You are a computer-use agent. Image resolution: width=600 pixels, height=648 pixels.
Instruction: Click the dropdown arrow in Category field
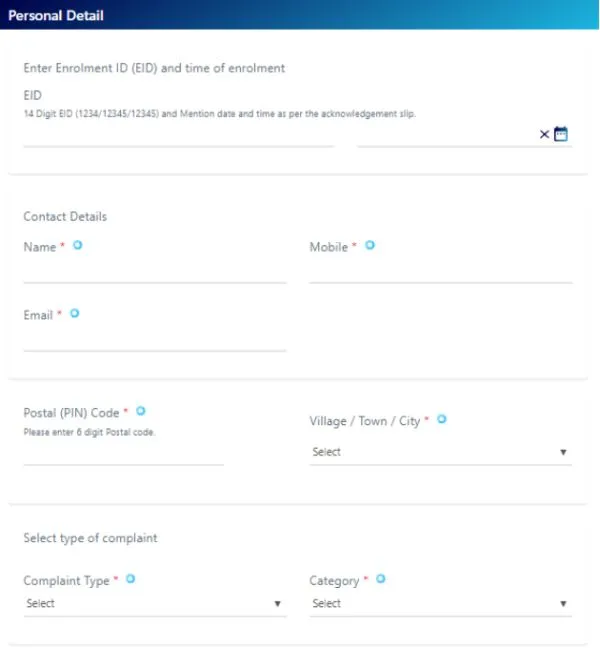point(563,604)
